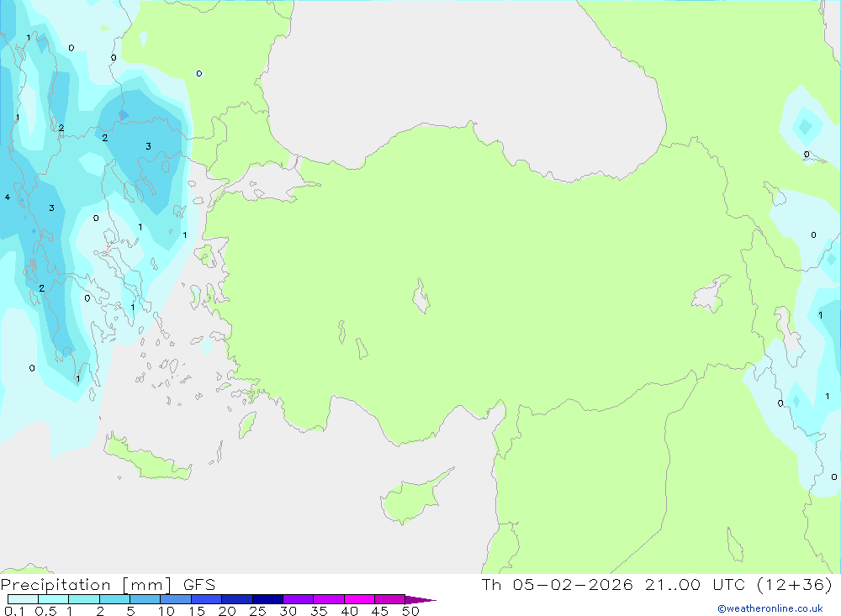The height and width of the screenshot is (616, 841).
Task: Click the legend scale label '10'
Action: pyautogui.click(x=167, y=611)
